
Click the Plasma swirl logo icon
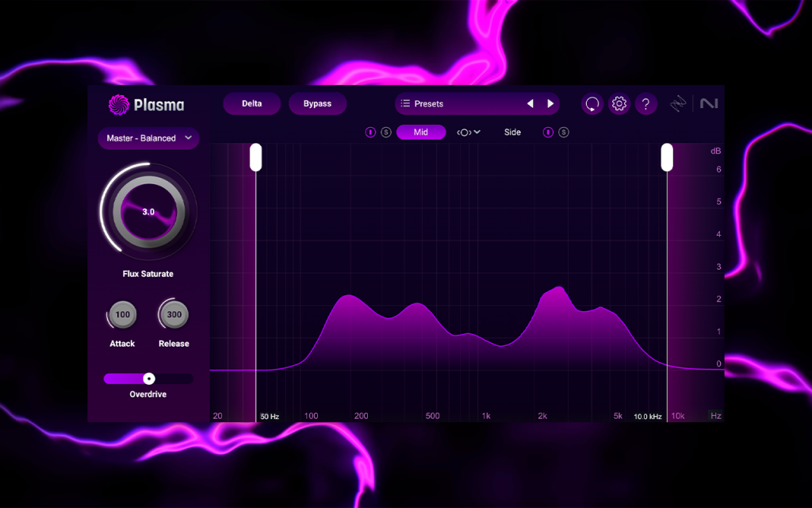click(119, 105)
